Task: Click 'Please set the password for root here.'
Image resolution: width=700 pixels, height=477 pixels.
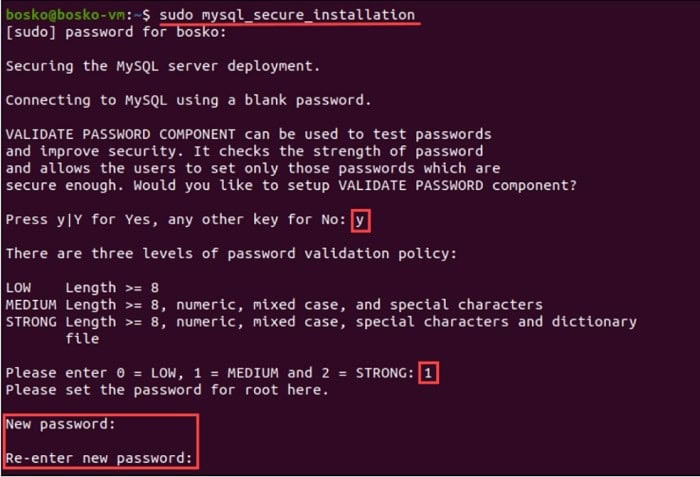Action: tap(167, 390)
